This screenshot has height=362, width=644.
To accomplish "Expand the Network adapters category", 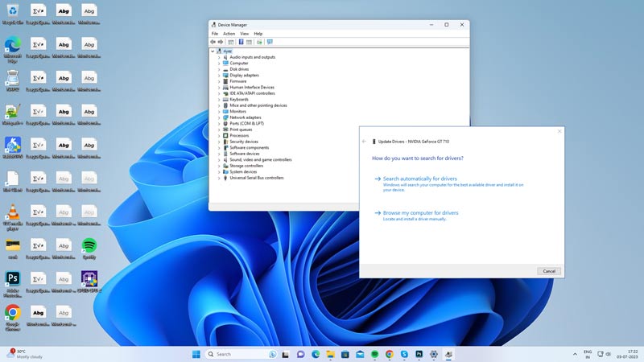I will tap(219, 117).
